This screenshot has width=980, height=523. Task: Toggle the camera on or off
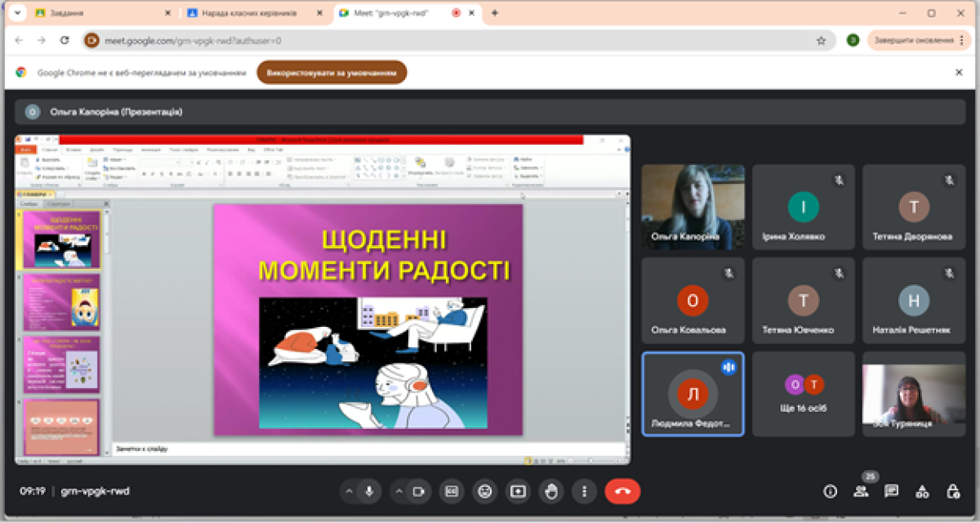tap(419, 491)
